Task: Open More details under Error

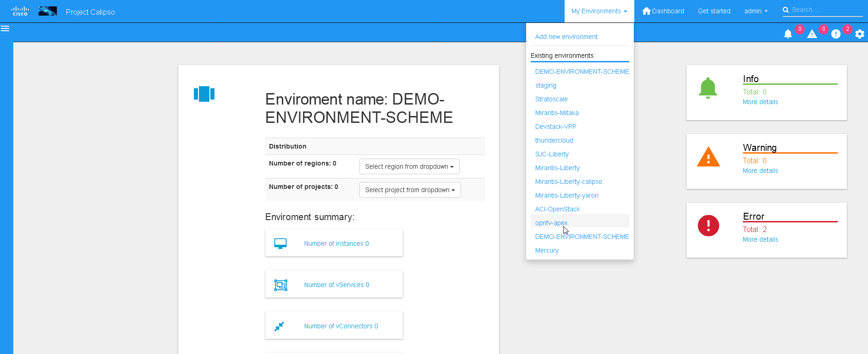Action: [x=760, y=239]
